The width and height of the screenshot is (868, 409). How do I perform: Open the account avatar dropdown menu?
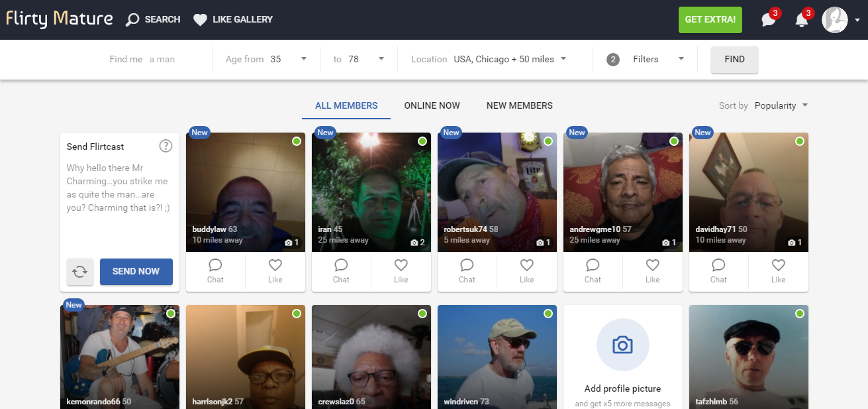[x=841, y=20]
